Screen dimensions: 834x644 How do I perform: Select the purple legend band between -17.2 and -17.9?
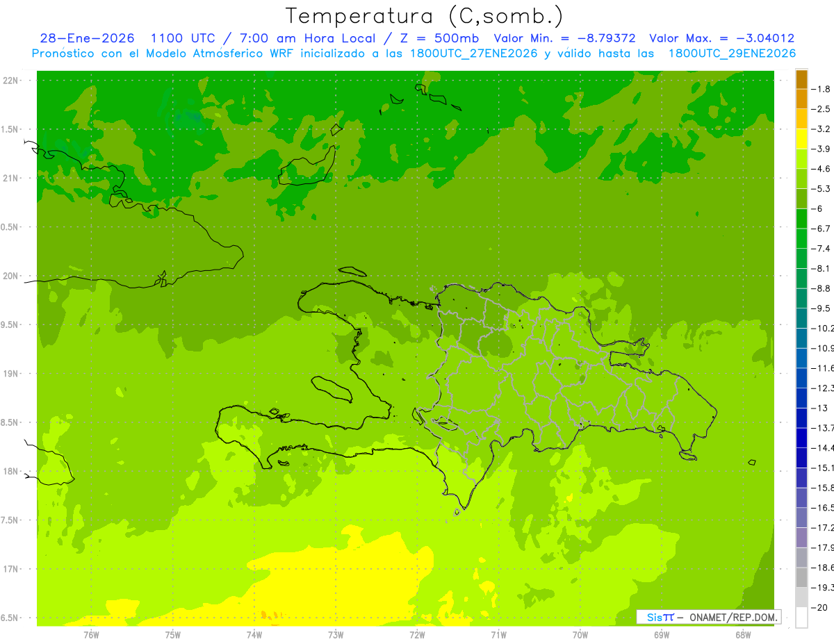801,538
